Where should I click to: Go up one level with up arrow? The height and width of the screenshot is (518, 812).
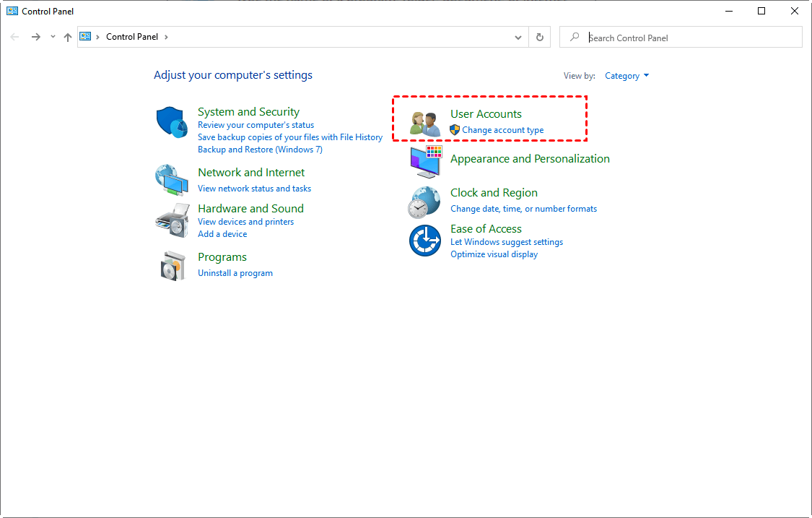[x=68, y=37]
